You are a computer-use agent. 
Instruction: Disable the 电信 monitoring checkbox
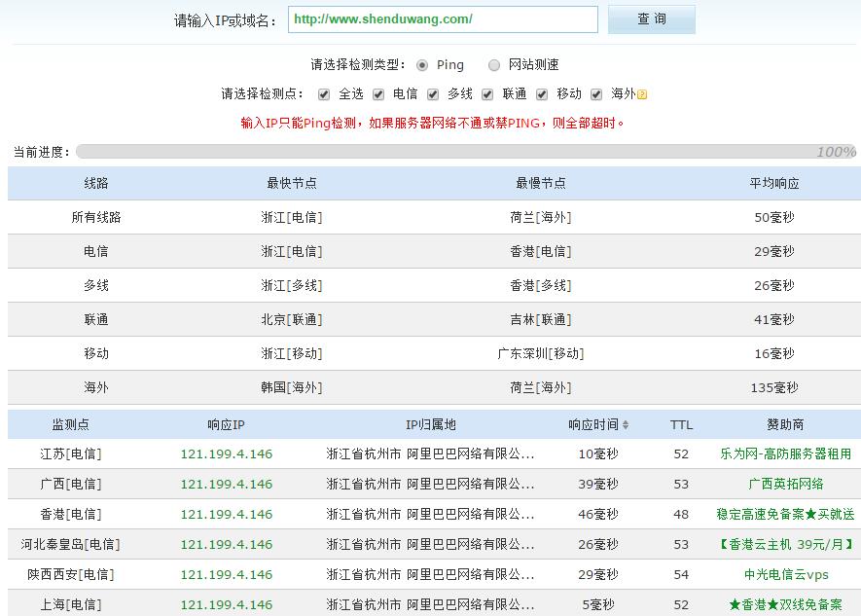(x=379, y=94)
